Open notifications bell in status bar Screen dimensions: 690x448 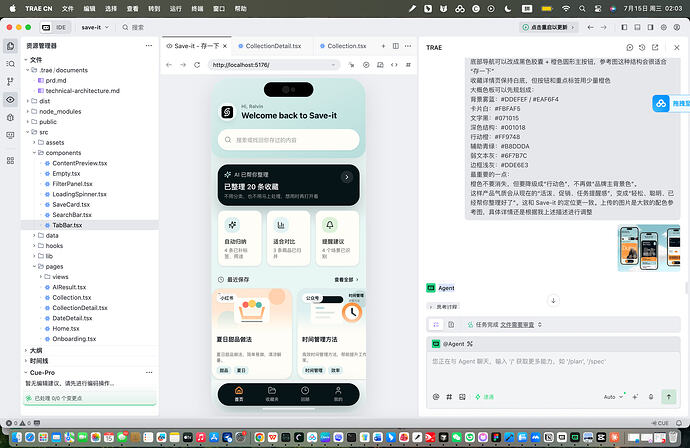point(679,423)
